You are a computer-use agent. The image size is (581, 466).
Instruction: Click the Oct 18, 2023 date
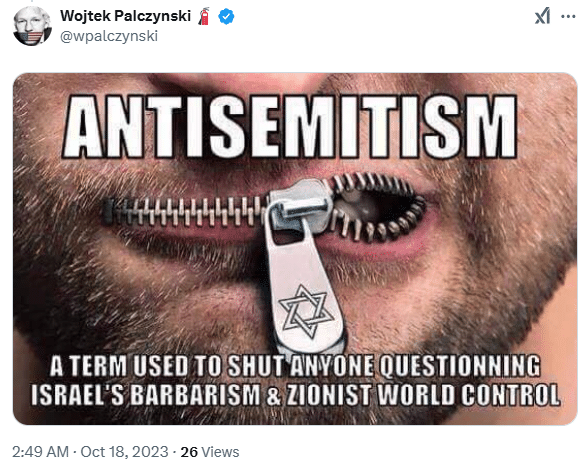point(124,452)
